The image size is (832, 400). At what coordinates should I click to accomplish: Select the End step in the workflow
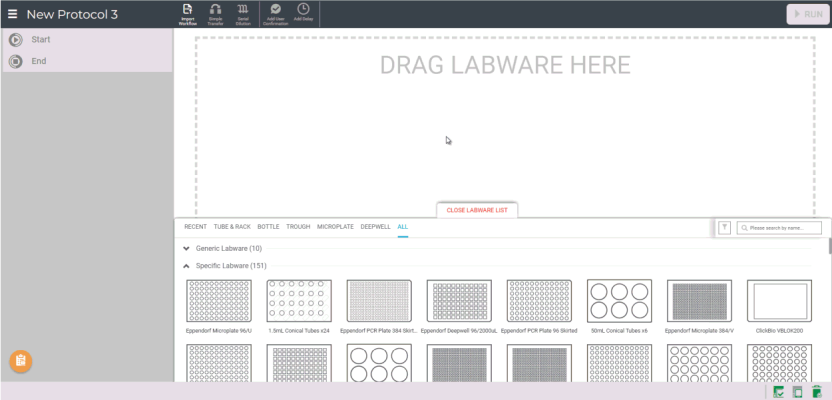tap(86, 61)
